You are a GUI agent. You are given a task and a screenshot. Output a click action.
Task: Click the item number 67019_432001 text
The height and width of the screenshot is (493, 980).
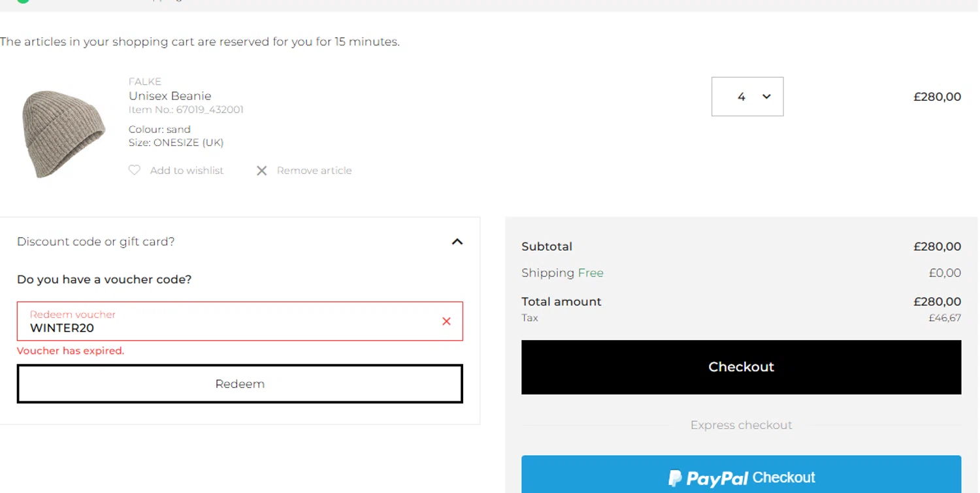tap(210, 110)
